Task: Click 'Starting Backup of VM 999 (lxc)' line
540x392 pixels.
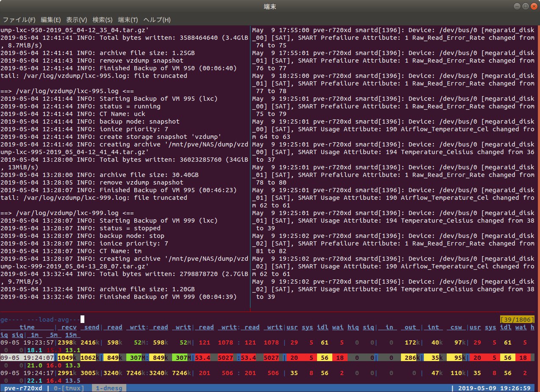Action: click(109, 221)
